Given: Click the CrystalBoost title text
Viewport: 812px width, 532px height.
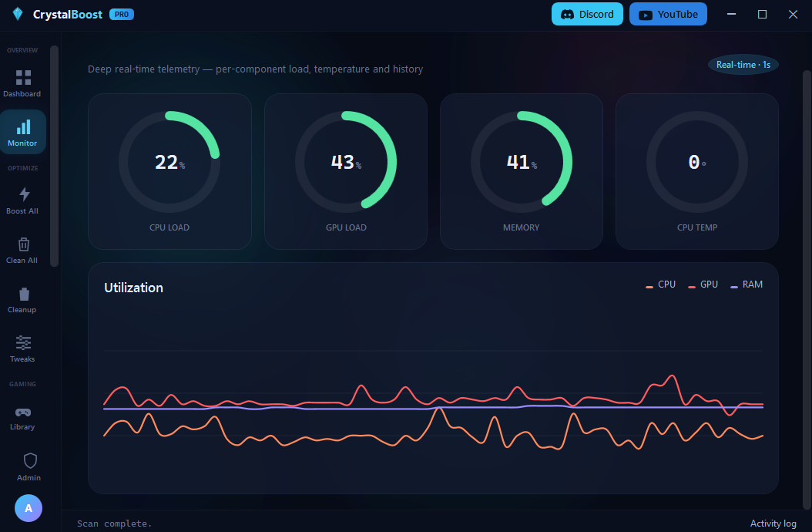Looking at the screenshot, I should click(x=68, y=15).
